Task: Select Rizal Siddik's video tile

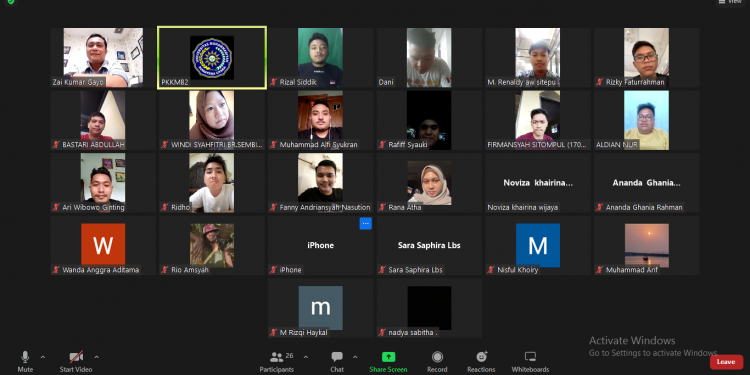Action: 320,58
